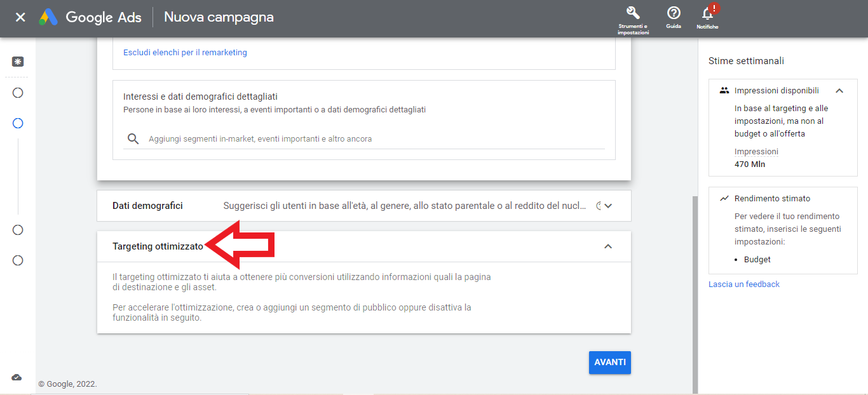Click the people icon beside Impressioni disponibili
The width and height of the screenshot is (868, 395).
(x=724, y=91)
